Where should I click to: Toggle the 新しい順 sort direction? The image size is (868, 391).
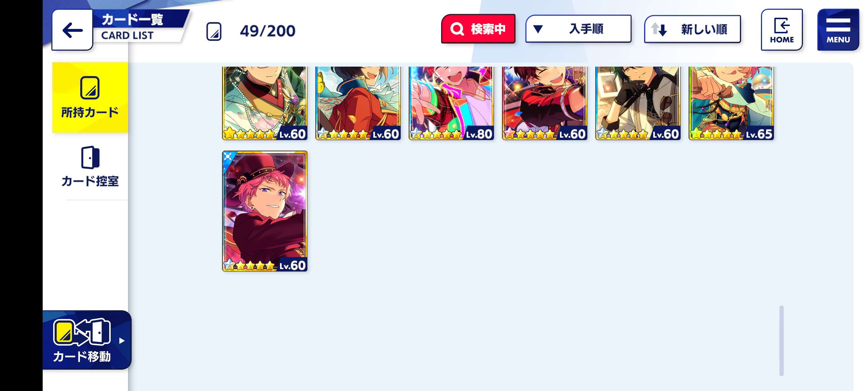pyautogui.click(x=692, y=29)
